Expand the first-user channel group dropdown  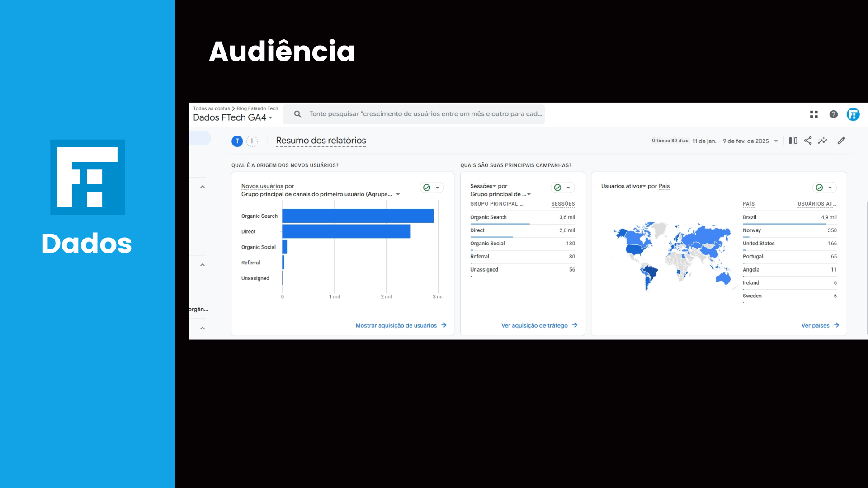coord(398,194)
